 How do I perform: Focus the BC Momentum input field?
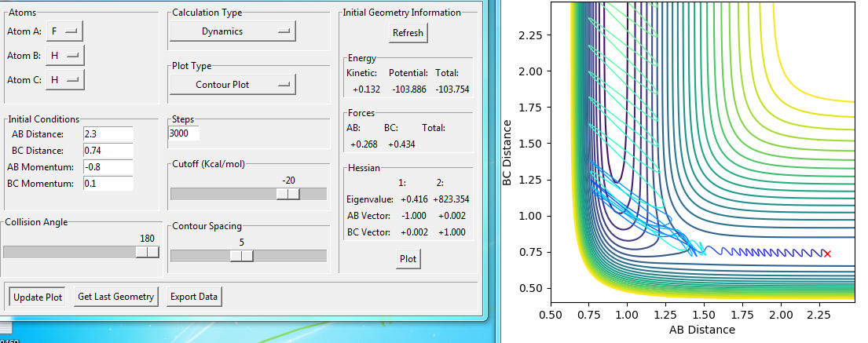pos(108,184)
